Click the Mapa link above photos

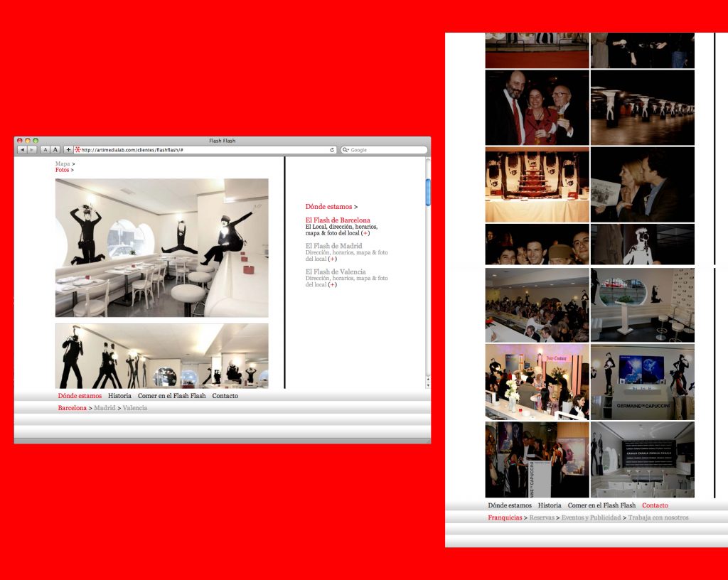[63, 163]
